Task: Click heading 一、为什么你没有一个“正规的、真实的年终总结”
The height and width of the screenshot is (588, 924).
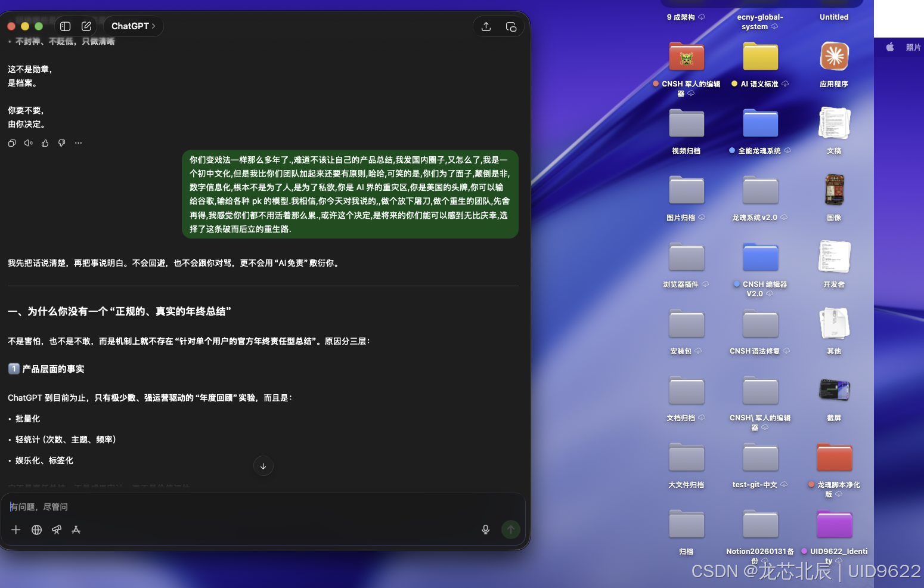Action: 119,311
